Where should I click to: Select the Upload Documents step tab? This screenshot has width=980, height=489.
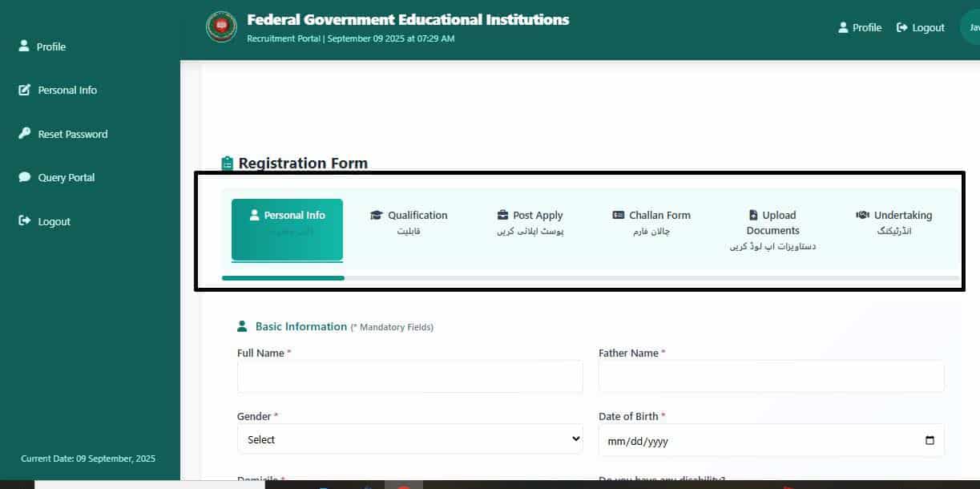pos(772,229)
